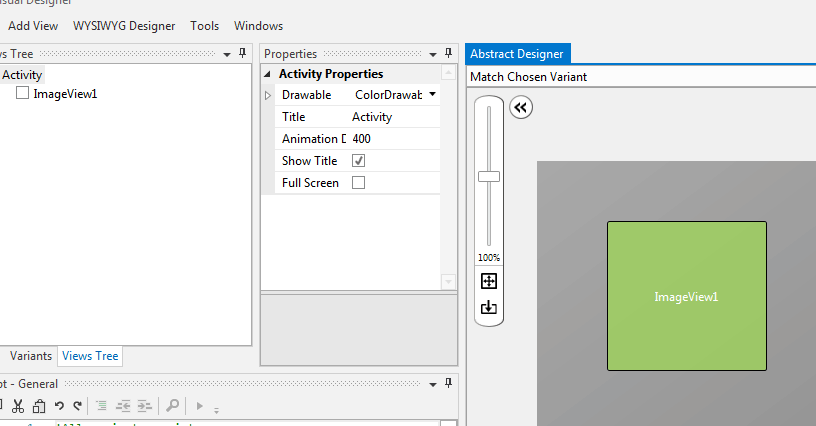Expand the Drawable property row arrow
This screenshot has height=426, width=816.
[268, 95]
